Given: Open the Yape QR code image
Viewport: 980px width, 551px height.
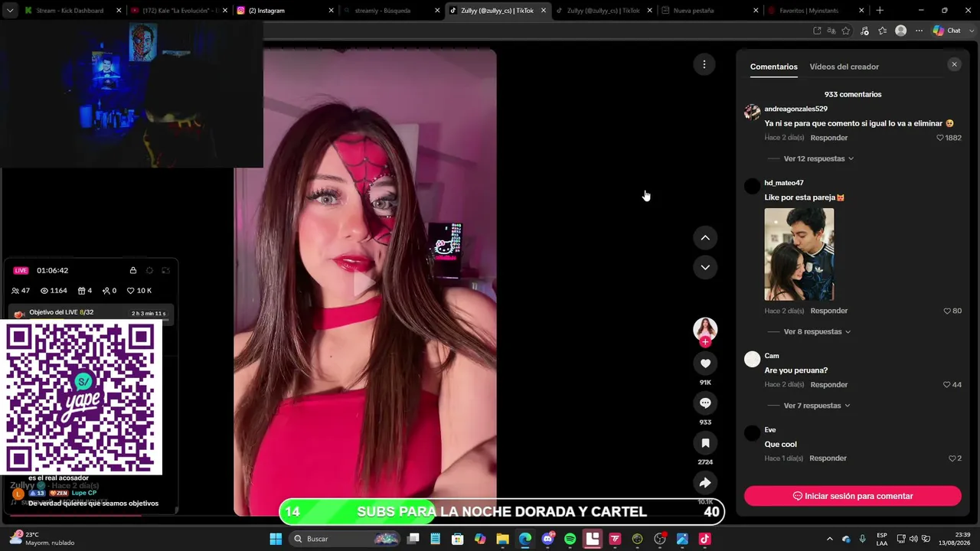Looking at the screenshot, I should tap(80, 398).
